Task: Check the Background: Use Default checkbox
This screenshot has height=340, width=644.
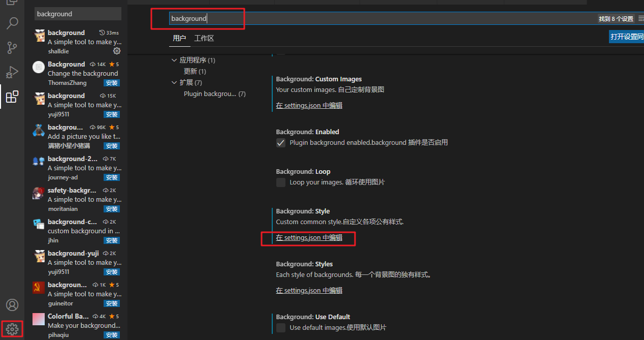Action: (x=281, y=328)
